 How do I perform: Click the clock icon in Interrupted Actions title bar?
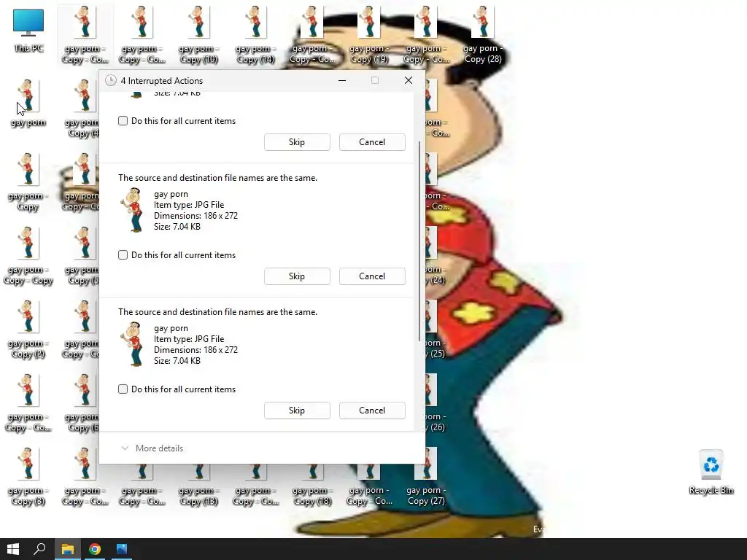(111, 80)
